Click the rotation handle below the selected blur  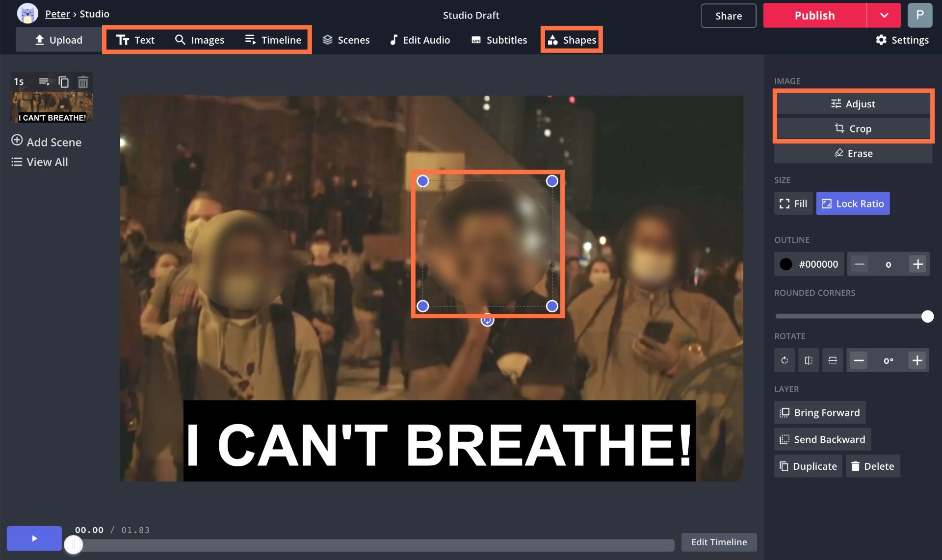[487, 321]
